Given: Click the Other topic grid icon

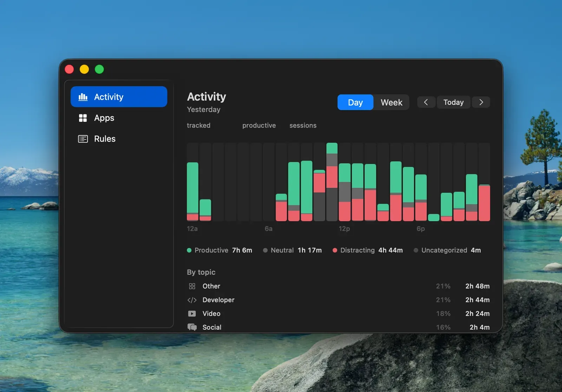Looking at the screenshot, I should click(x=192, y=286).
